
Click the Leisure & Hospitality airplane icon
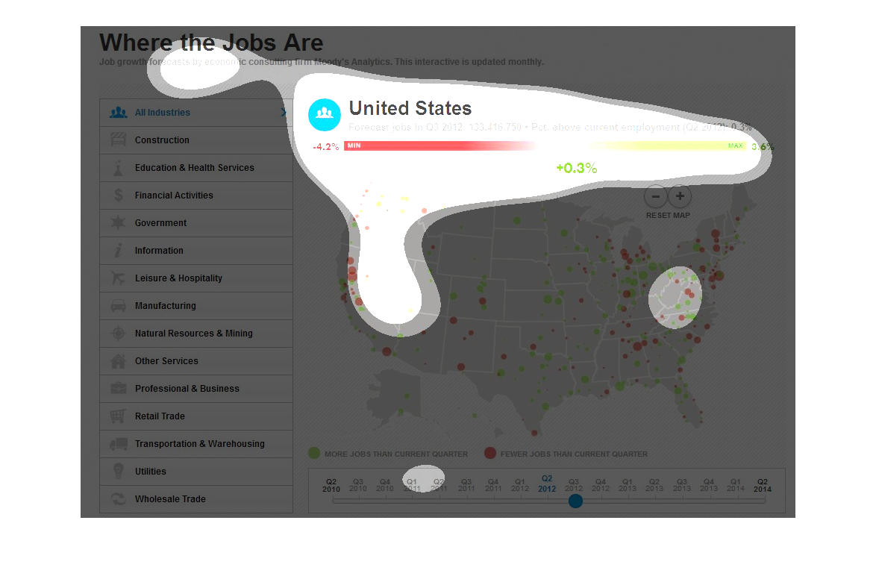[118, 278]
